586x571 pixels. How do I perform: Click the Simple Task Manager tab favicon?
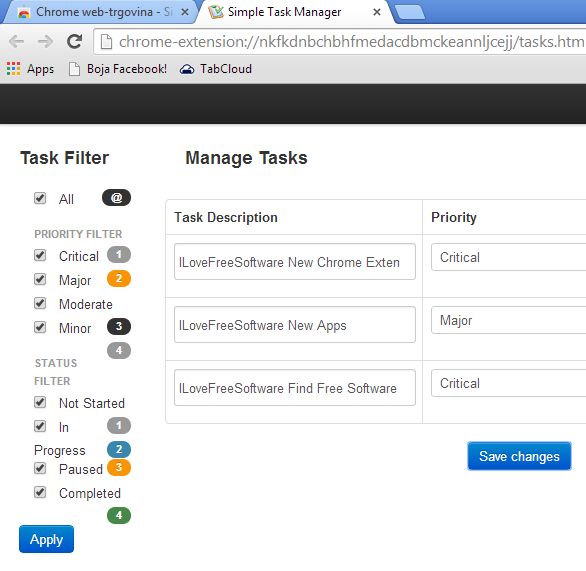216,12
